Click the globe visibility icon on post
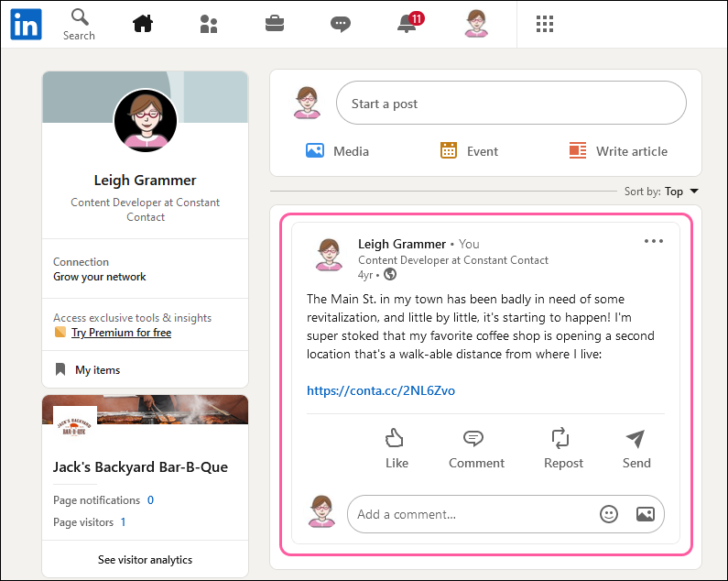The width and height of the screenshot is (728, 581). pos(390,275)
